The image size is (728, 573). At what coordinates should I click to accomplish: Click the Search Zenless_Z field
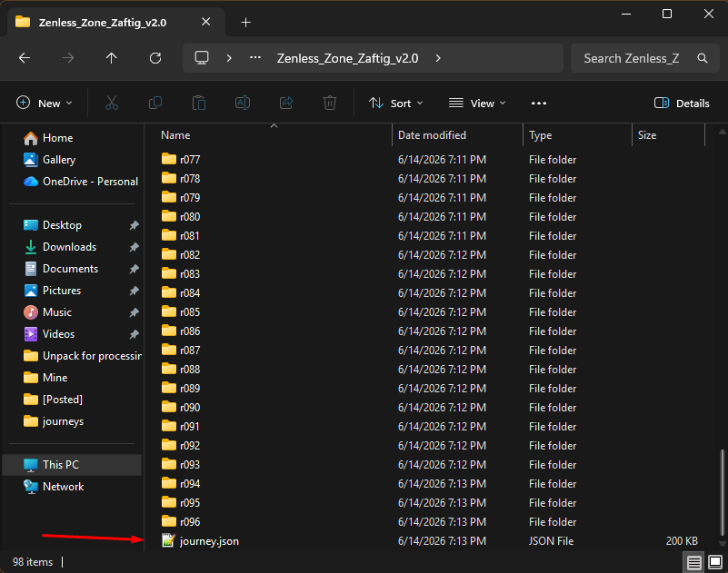coord(645,58)
